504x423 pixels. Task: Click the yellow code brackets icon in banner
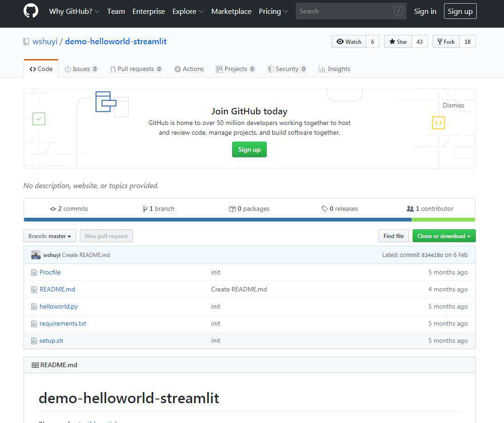[x=438, y=123]
